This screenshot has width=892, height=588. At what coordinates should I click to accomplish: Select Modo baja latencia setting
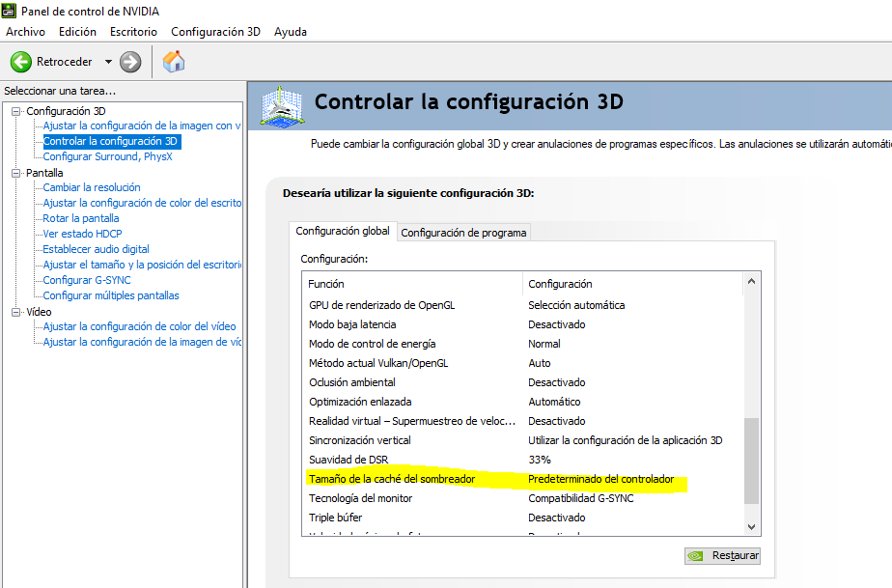click(x=523, y=324)
